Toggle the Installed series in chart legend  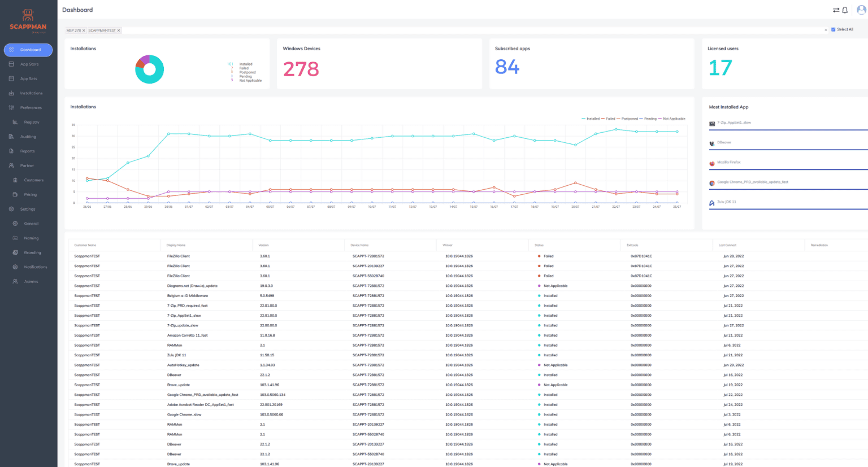click(x=591, y=119)
